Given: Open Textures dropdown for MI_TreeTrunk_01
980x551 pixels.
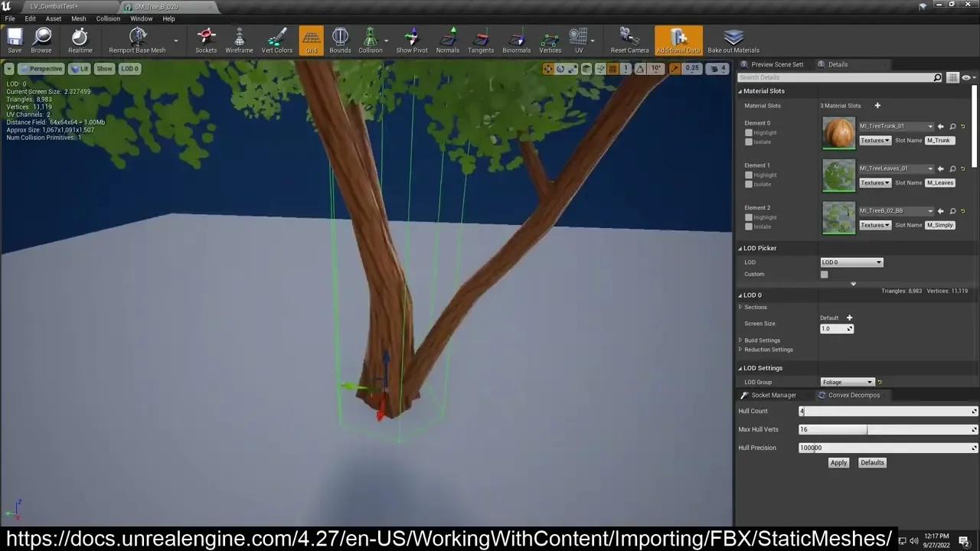Looking at the screenshot, I should pos(875,140).
